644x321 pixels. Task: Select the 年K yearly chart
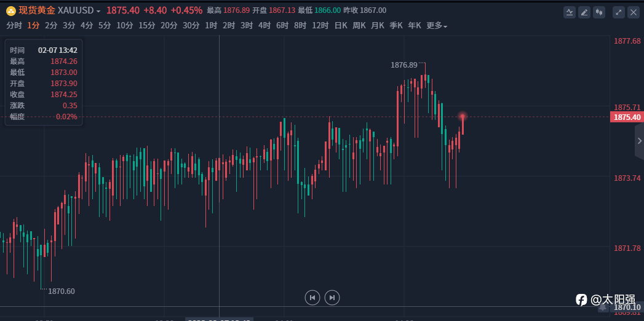click(x=415, y=26)
